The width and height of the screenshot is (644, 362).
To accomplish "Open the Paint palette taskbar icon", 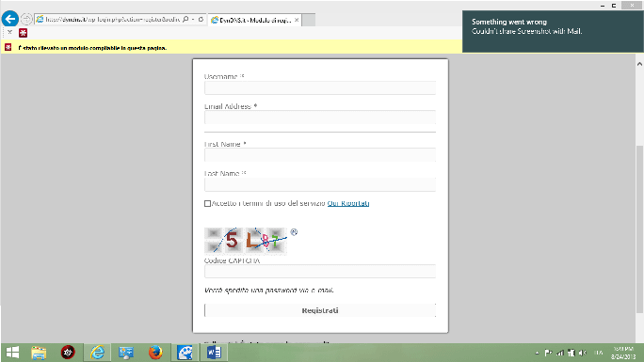I will 185,353.
